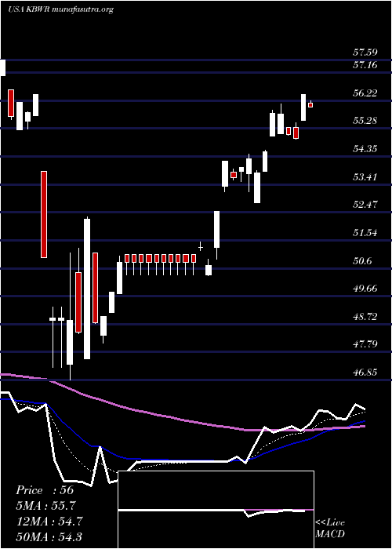The image size is (392, 549).
Task: Click the 51.54 price axis label
Action: click(x=365, y=233)
